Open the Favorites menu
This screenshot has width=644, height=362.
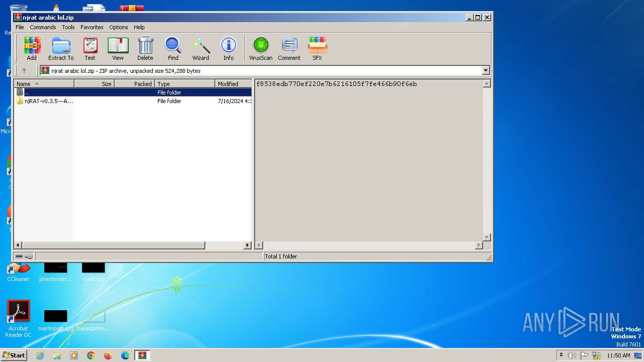tap(92, 27)
